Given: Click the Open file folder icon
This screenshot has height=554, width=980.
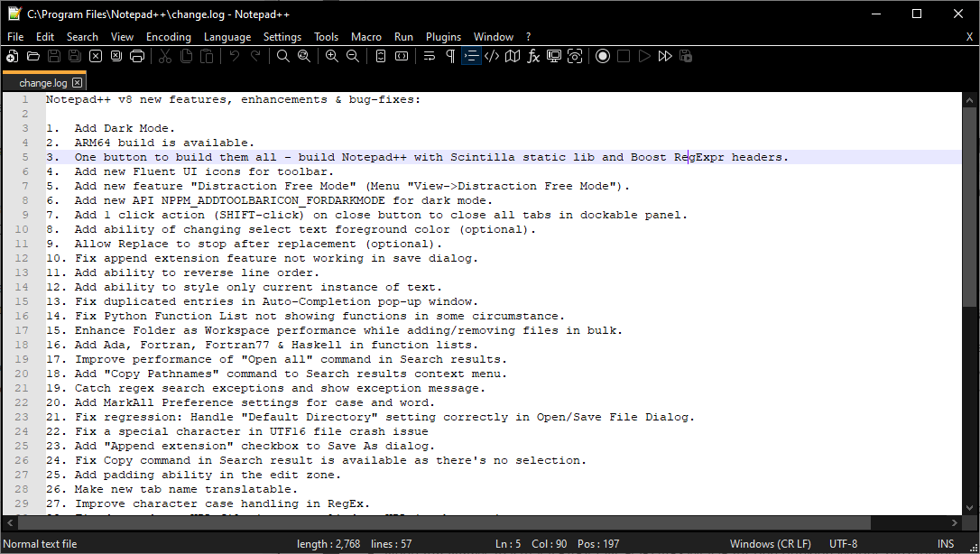Looking at the screenshot, I should 33,56.
